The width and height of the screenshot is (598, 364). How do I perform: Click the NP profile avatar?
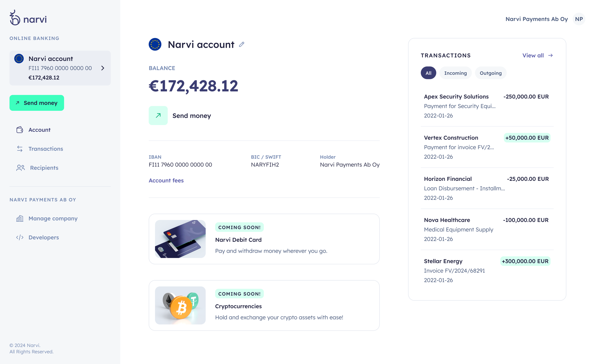pos(579,19)
